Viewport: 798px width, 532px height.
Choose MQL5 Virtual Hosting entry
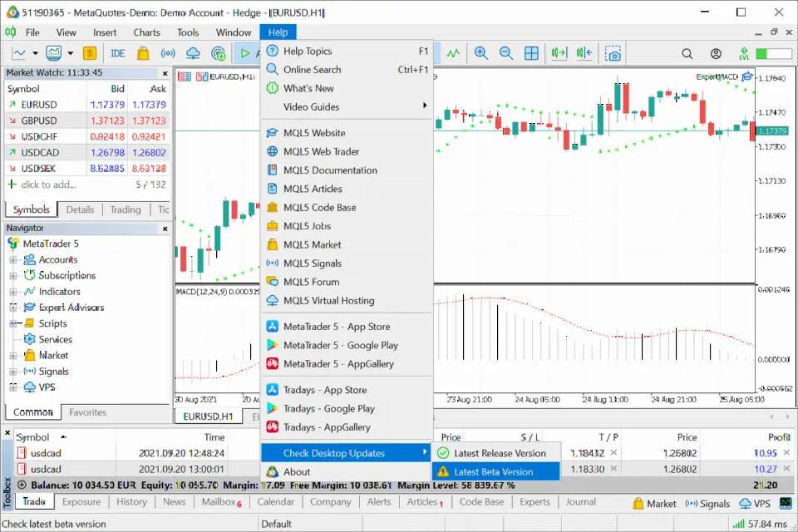[x=347, y=301]
